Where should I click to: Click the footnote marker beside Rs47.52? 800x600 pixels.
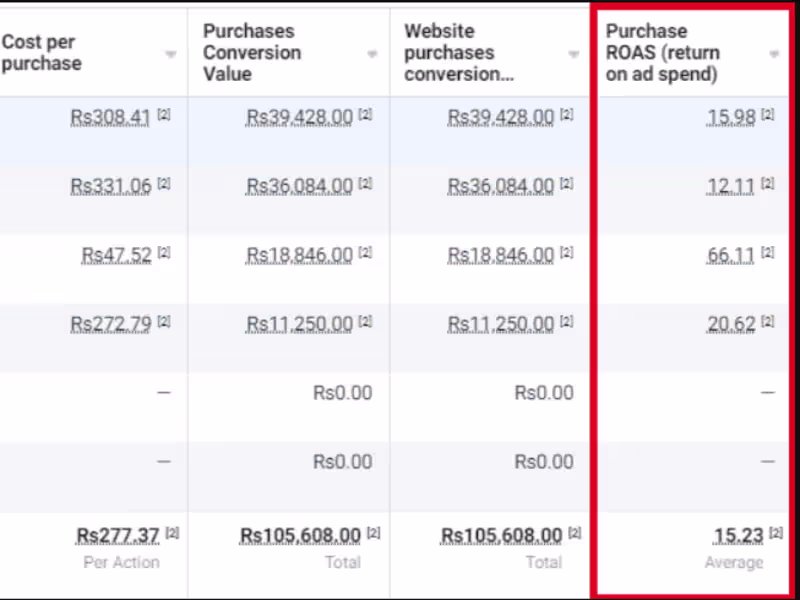(164, 253)
